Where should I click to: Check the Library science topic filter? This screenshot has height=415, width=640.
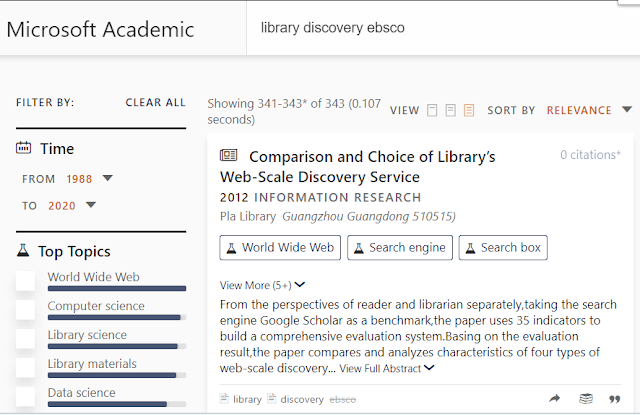tap(26, 339)
